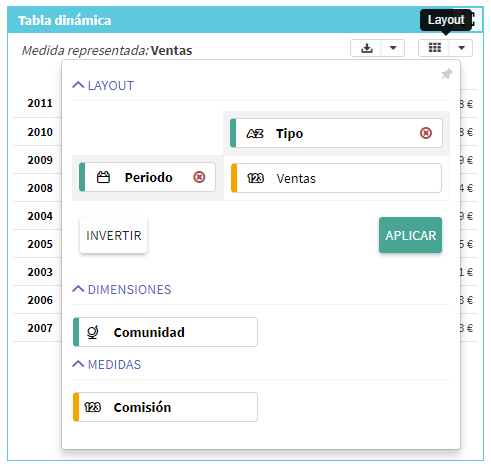The height and width of the screenshot is (466, 491).
Task: Click the download export icon
Action: tap(366, 48)
